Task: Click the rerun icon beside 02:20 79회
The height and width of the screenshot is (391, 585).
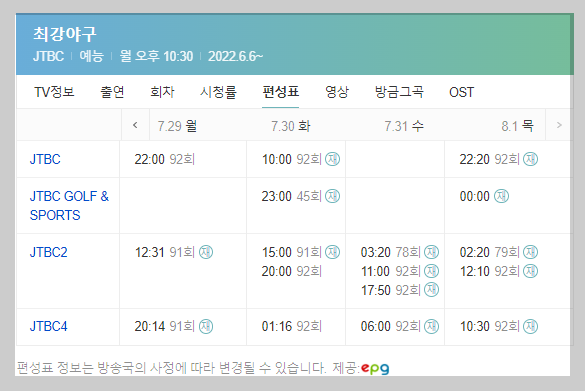Action: (x=530, y=253)
